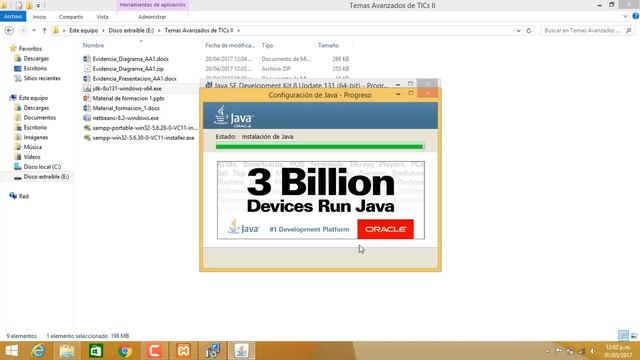Image resolution: width=640 pixels, height=360 pixels.
Task: Sort files by Tamaño column header
Action: 329,45
